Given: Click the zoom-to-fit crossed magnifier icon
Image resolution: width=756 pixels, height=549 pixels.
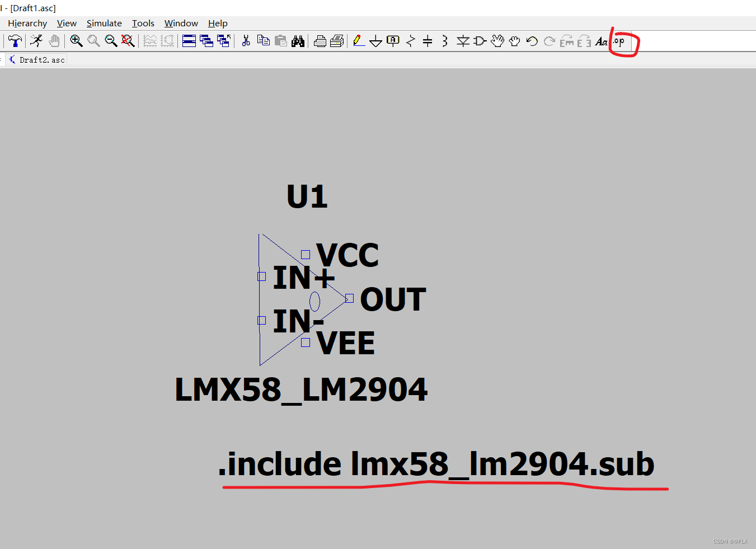Looking at the screenshot, I should click(x=128, y=41).
